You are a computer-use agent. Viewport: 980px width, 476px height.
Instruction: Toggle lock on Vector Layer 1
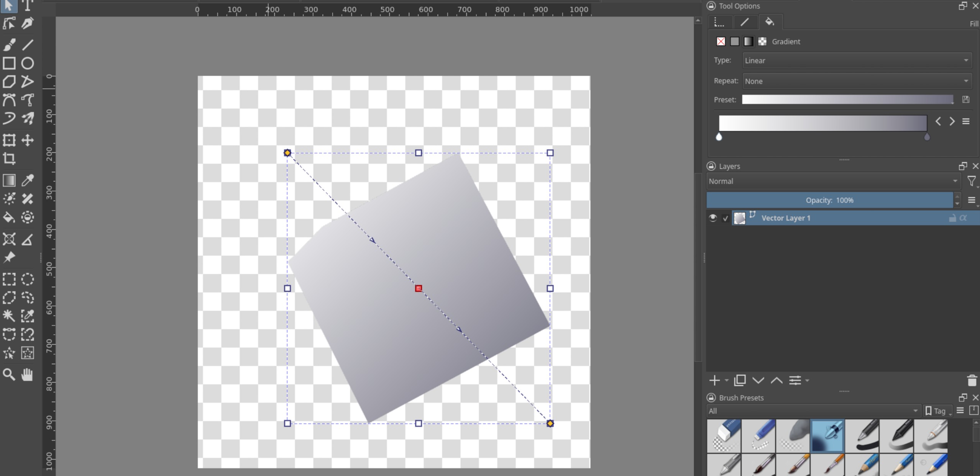(x=952, y=218)
